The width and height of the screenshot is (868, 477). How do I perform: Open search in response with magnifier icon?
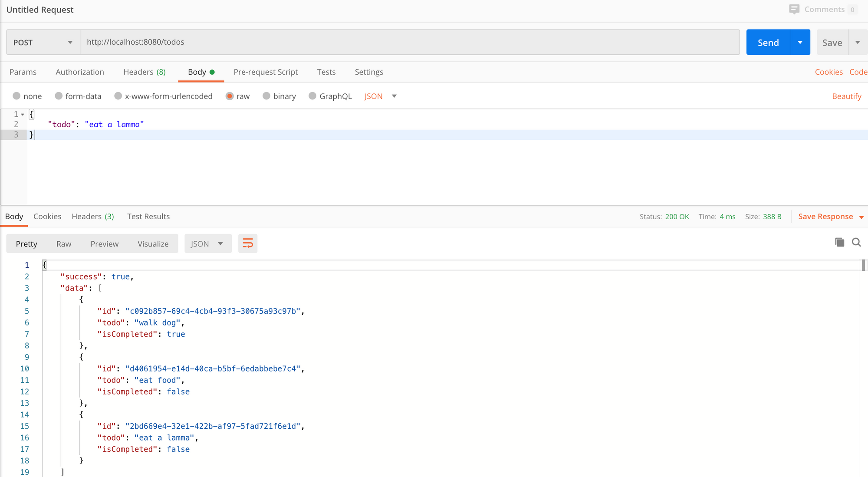point(856,242)
